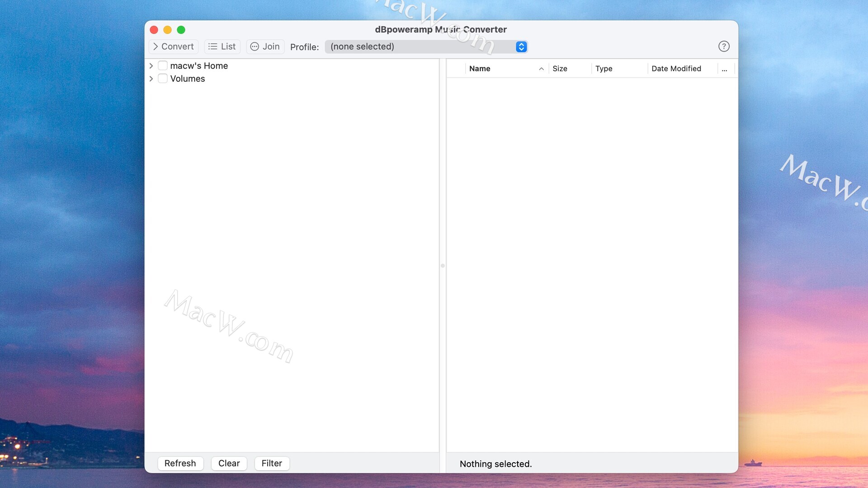
Task: Click the ellipsis column header
Action: click(725, 69)
